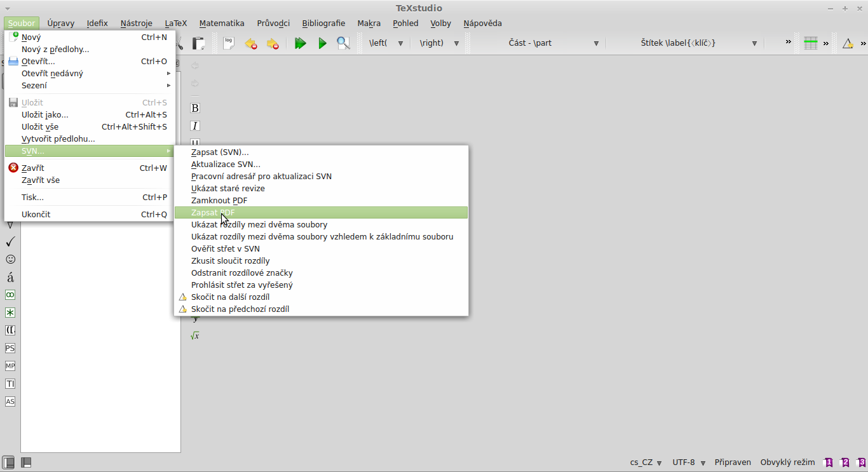Open the PS PSTricks panel
Image resolution: width=868 pixels, height=472 pixels.
pos(10,348)
